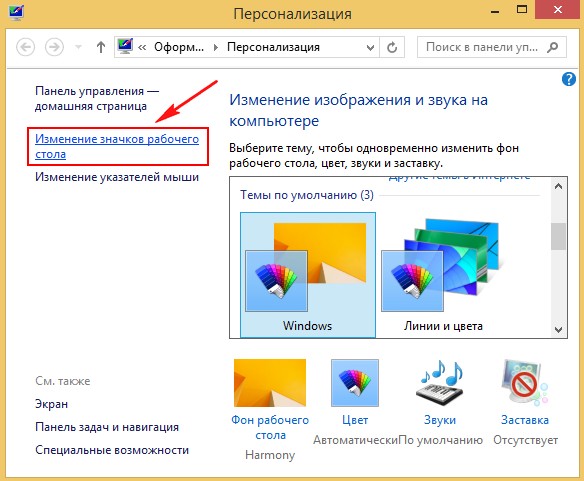Click the Back navigation arrow
Image resolution: width=584 pixels, height=481 pixels.
(x=26, y=47)
